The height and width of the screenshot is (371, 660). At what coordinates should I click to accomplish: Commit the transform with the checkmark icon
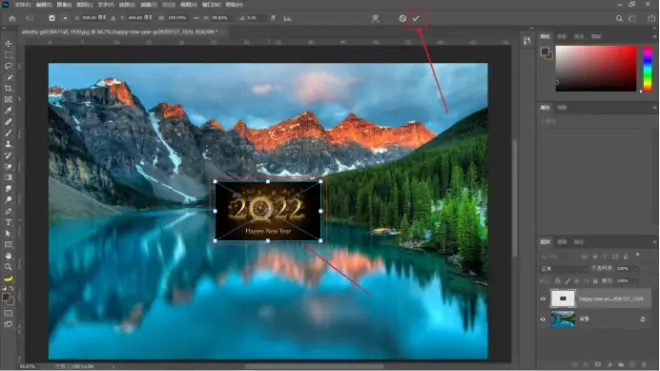coord(416,18)
